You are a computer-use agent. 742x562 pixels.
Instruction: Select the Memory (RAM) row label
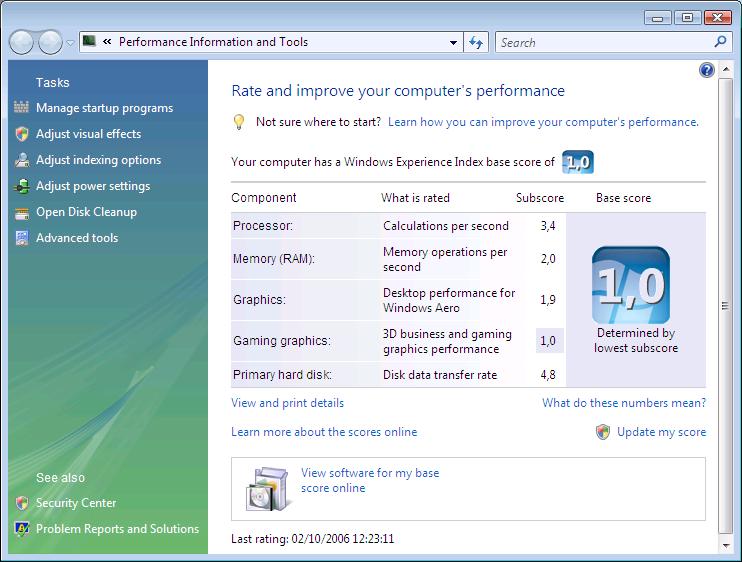[274, 259]
